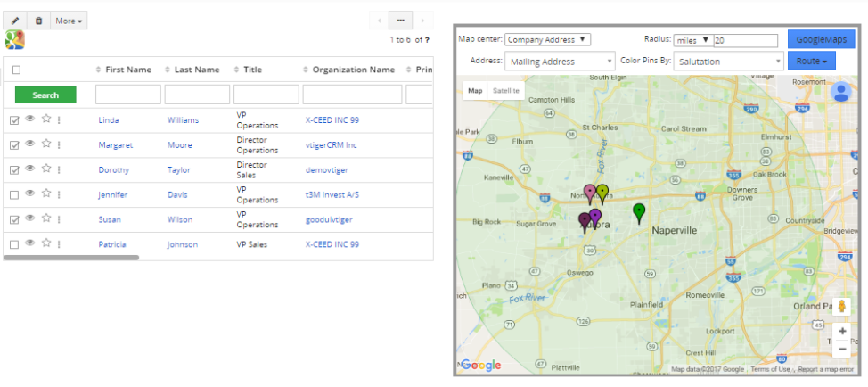
Task: Star the Linda Williams record
Action: tap(46, 119)
